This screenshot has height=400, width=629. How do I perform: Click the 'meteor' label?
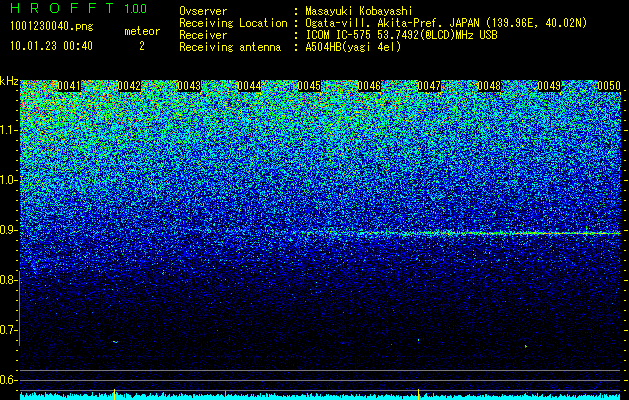click(x=142, y=31)
